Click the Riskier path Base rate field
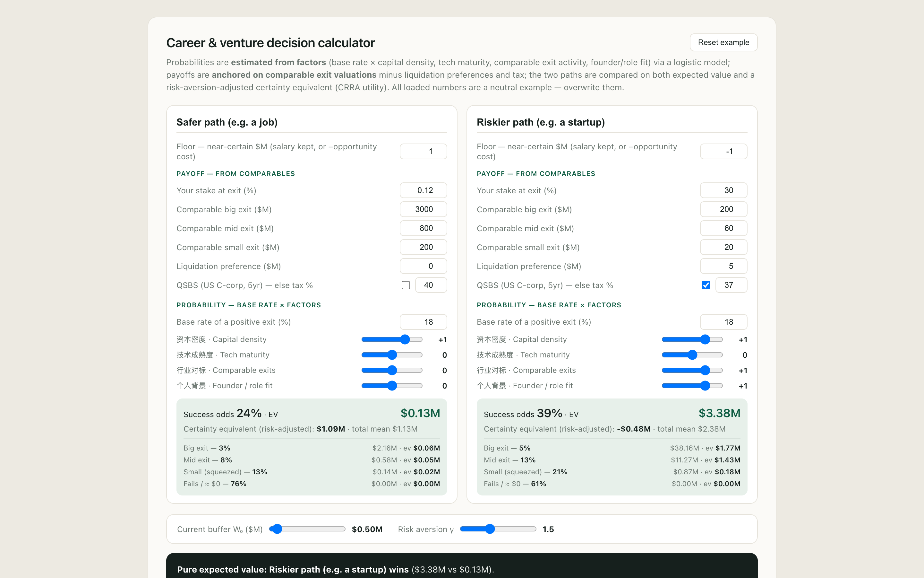The image size is (924, 578). (723, 322)
